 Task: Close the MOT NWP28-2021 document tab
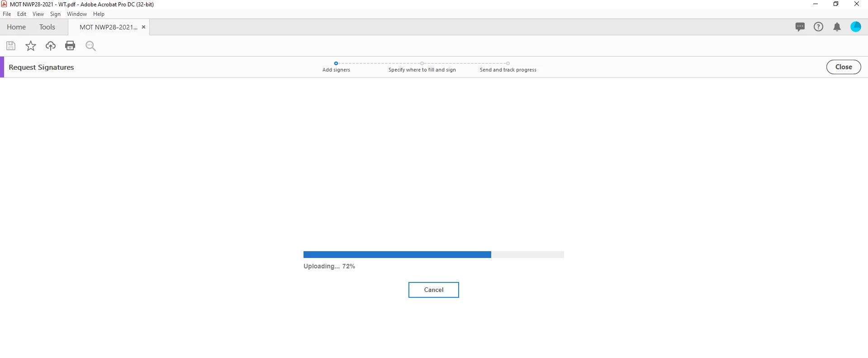tap(144, 27)
